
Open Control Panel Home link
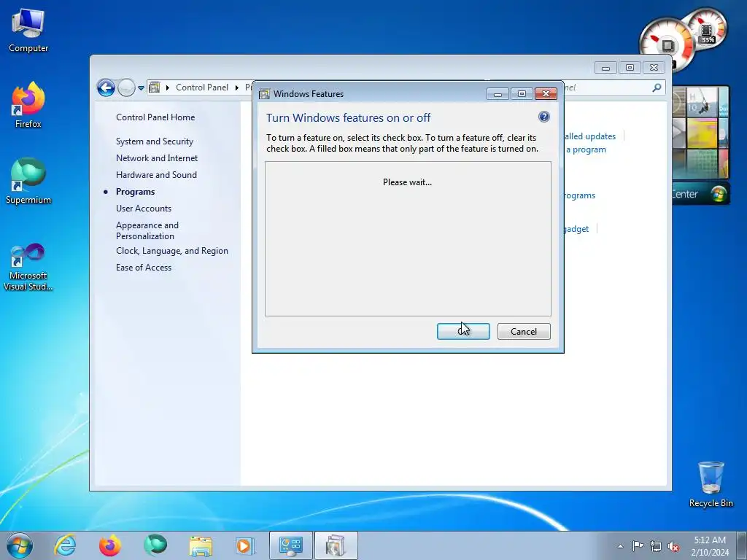(x=155, y=117)
